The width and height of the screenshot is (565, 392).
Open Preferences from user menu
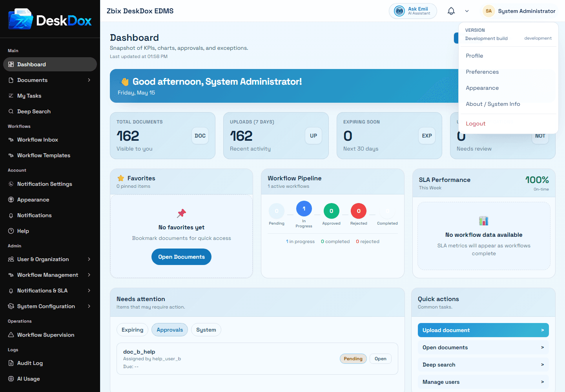508,72
